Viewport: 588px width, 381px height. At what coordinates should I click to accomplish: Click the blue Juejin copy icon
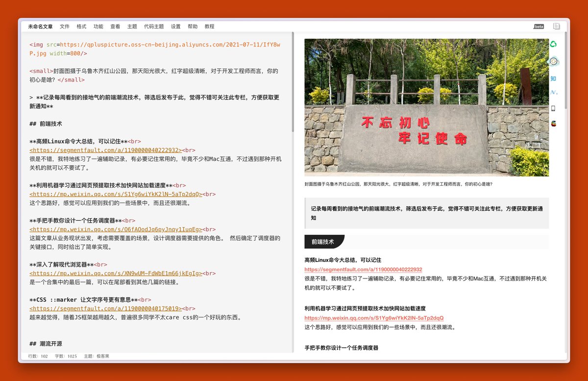(x=553, y=92)
